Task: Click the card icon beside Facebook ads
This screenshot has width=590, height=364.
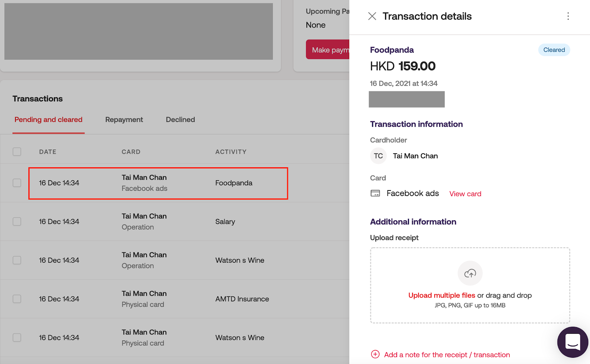Action: tap(375, 193)
